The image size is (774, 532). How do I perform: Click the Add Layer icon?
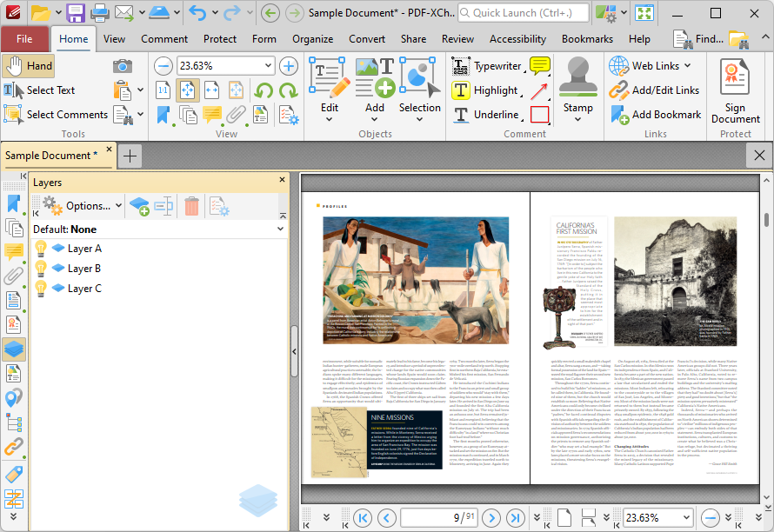[139, 206]
